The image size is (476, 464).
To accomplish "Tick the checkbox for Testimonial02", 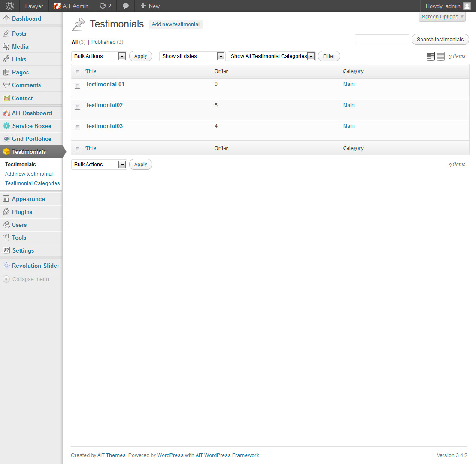I will tap(78, 107).
